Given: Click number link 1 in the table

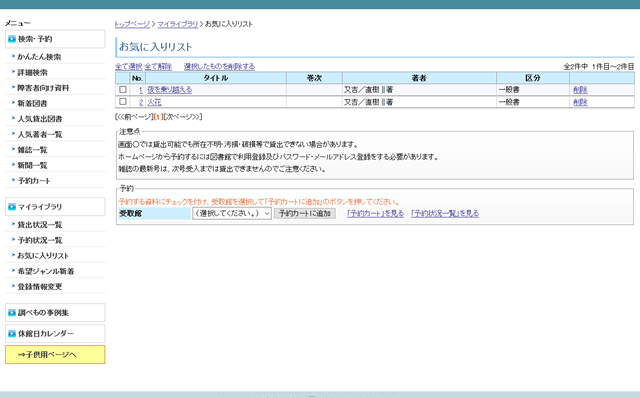Looking at the screenshot, I should [x=141, y=89].
